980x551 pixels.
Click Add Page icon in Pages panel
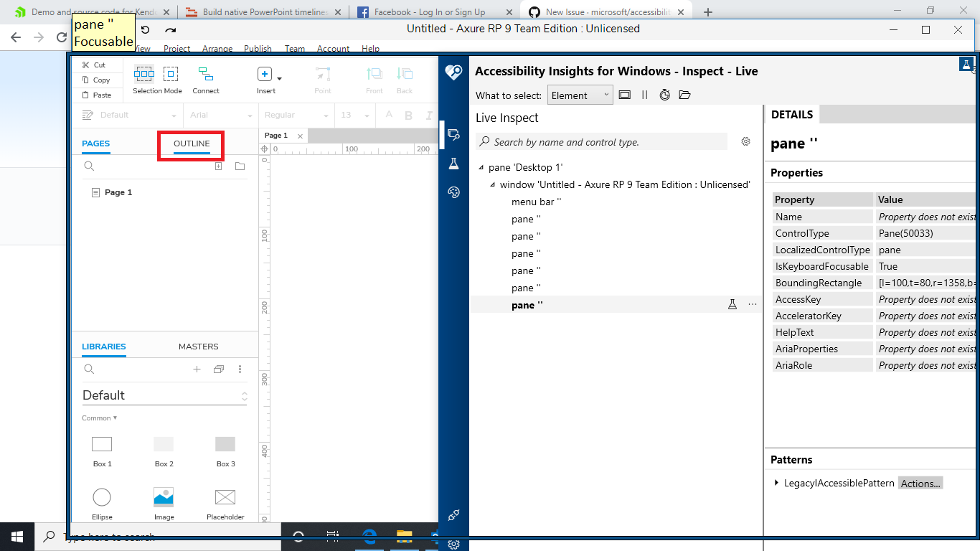219,166
